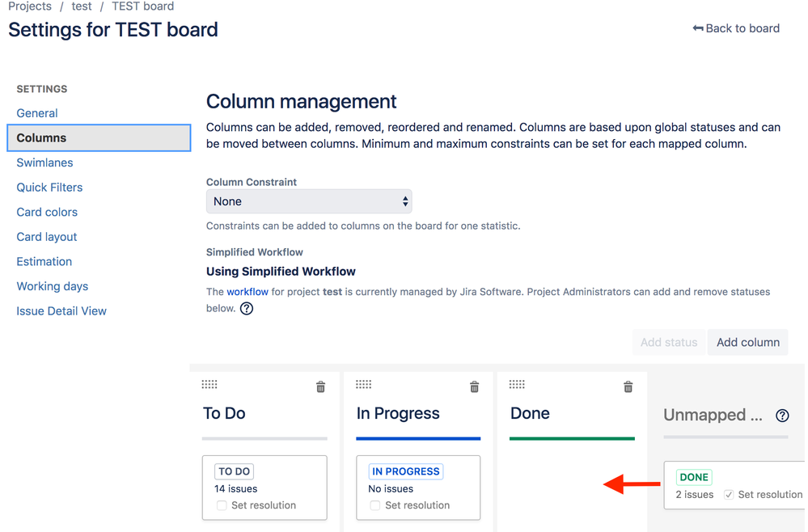Screen dimensions: 808x532
Task: Open the Column Constraint dropdown
Action: click(x=309, y=201)
